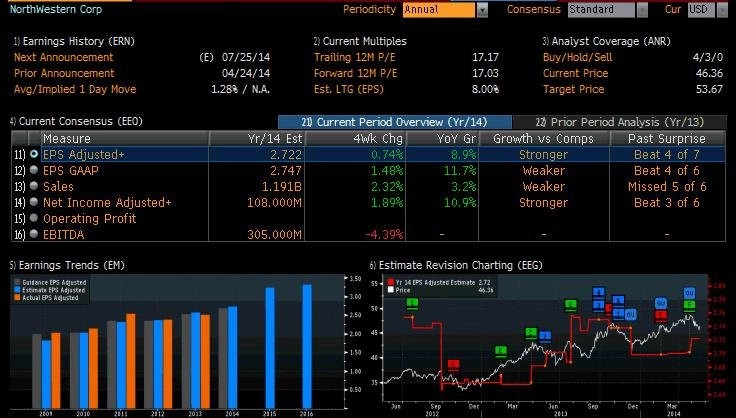Open Current Multiples section
This screenshot has height=418, width=736.
(360, 41)
